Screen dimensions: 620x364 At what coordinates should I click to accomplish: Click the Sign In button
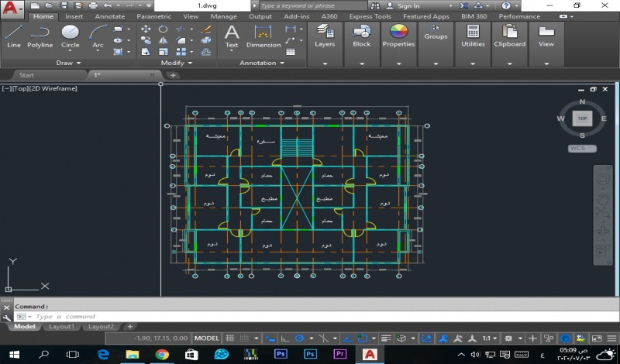click(408, 5)
